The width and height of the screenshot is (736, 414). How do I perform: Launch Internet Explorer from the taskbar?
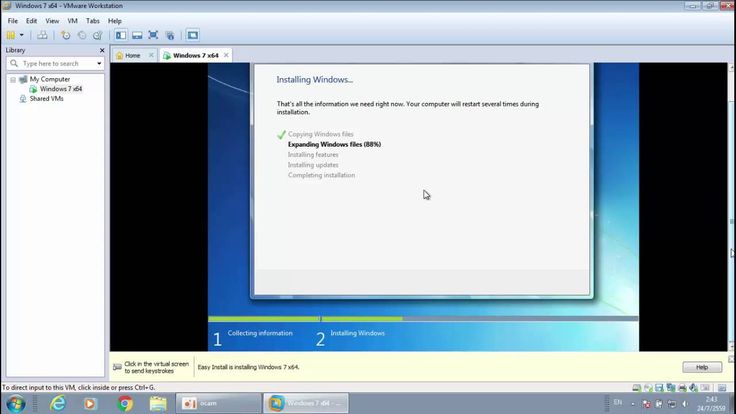tap(58, 403)
